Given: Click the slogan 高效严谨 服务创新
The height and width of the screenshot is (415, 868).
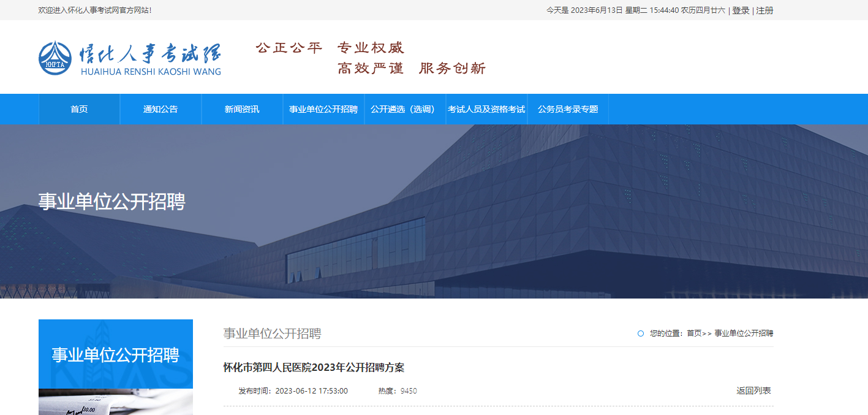Looking at the screenshot, I should pos(412,68).
